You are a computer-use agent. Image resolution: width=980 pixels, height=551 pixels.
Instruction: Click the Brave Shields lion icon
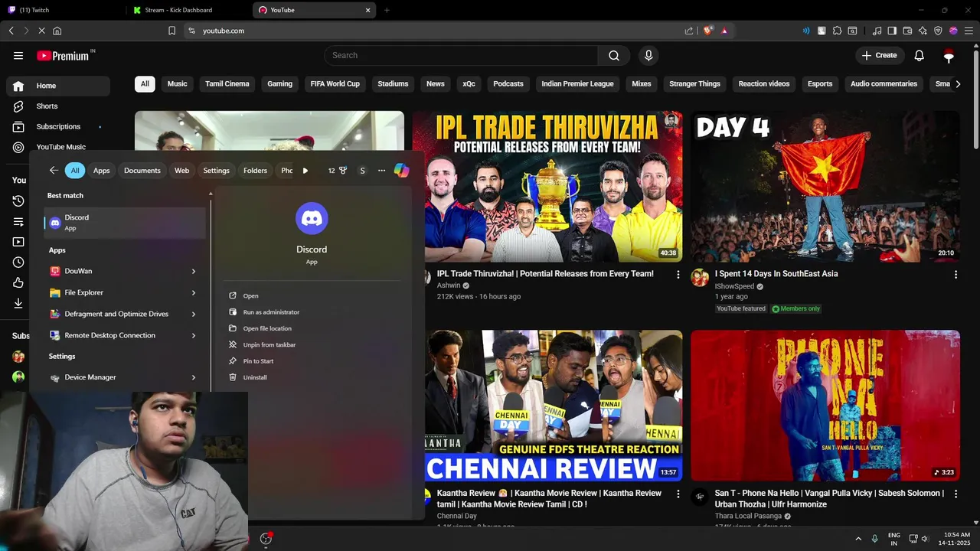pyautogui.click(x=708, y=31)
